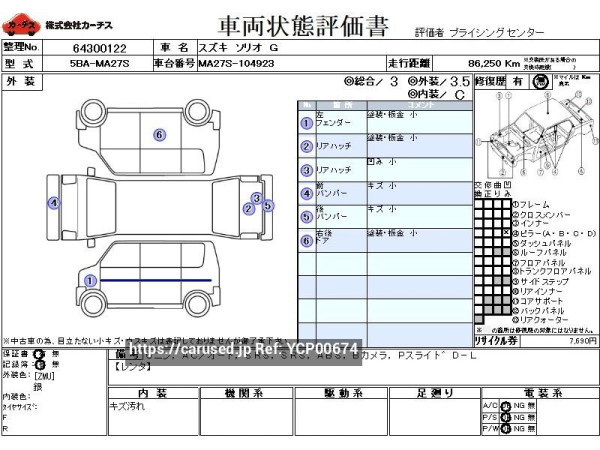Toggle the A/C OK status marker
Image resolution: width=600 pixels, height=450 pixels.
(x=505, y=404)
